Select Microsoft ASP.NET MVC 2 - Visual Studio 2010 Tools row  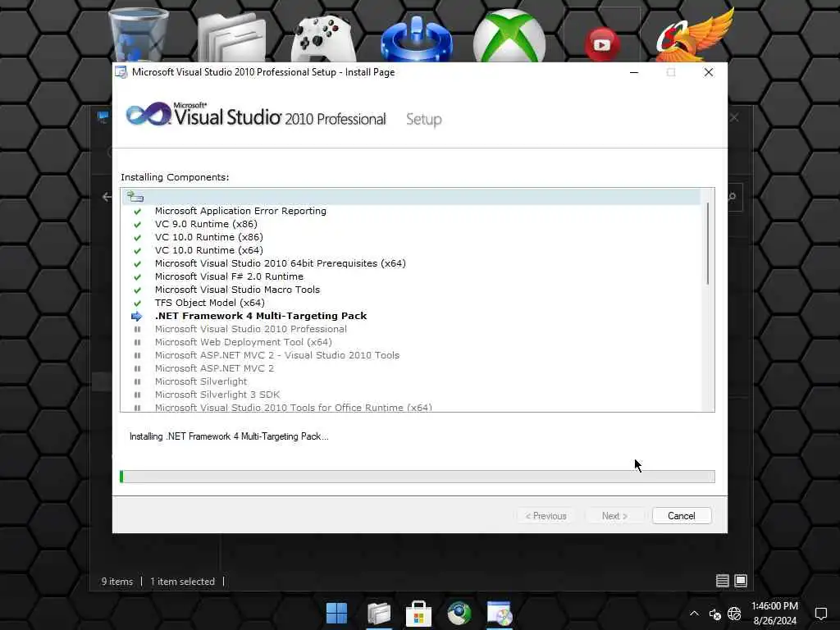[277, 356]
